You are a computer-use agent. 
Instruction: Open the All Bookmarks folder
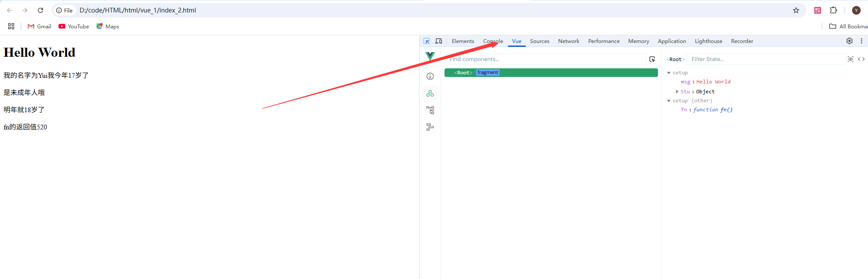848,26
